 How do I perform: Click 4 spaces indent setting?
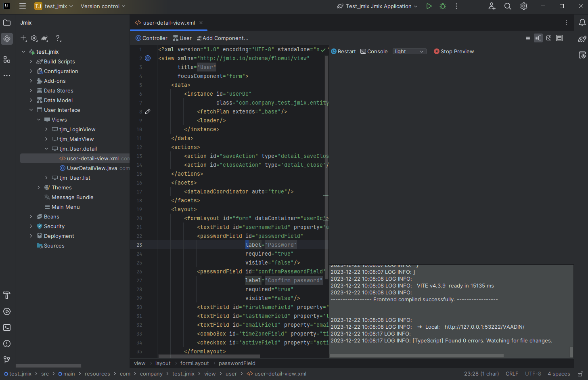tap(559, 374)
